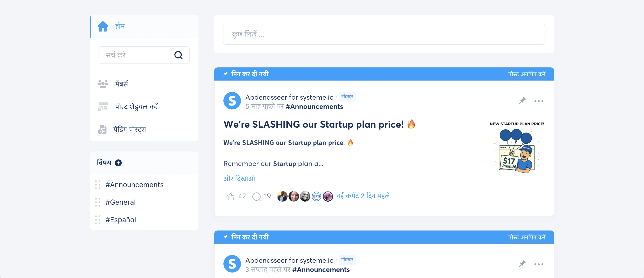Toggle pin icon on the Startup price post
Image resolution: width=644 pixels, height=278 pixels.
[522, 101]
